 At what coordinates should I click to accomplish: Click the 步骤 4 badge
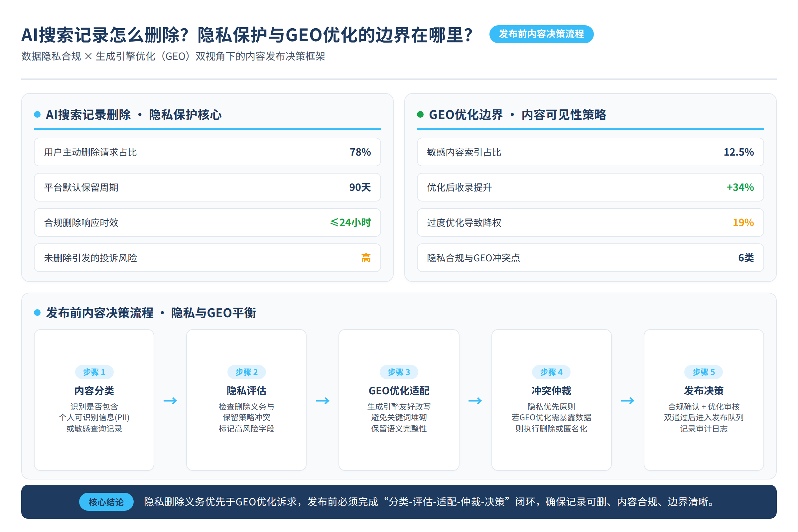551,372
